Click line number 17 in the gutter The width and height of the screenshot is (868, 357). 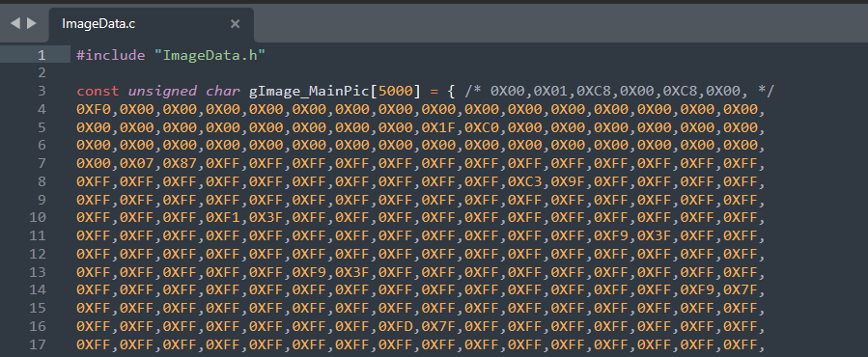(38, 345)
